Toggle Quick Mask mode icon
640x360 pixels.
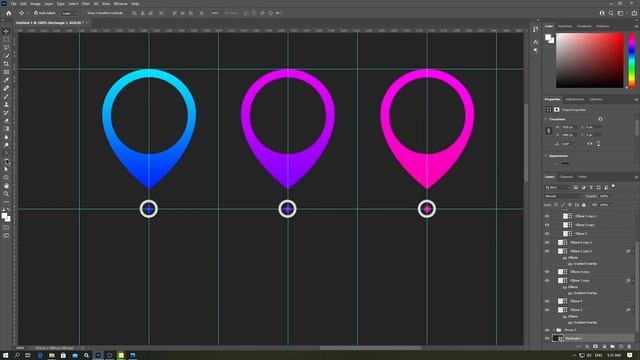[x=6, y=227]
